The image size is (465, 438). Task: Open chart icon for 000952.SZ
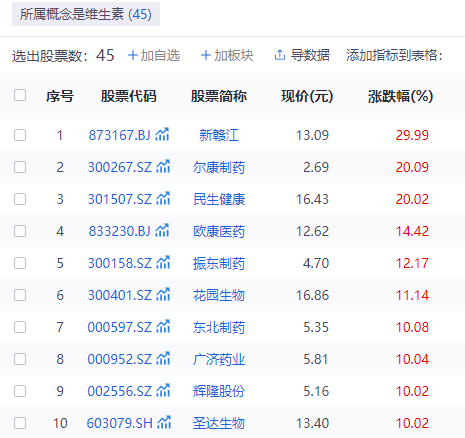(163, 359)
